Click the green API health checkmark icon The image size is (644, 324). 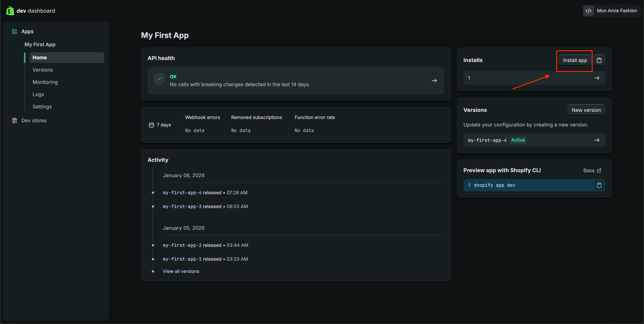pos(159,79)
